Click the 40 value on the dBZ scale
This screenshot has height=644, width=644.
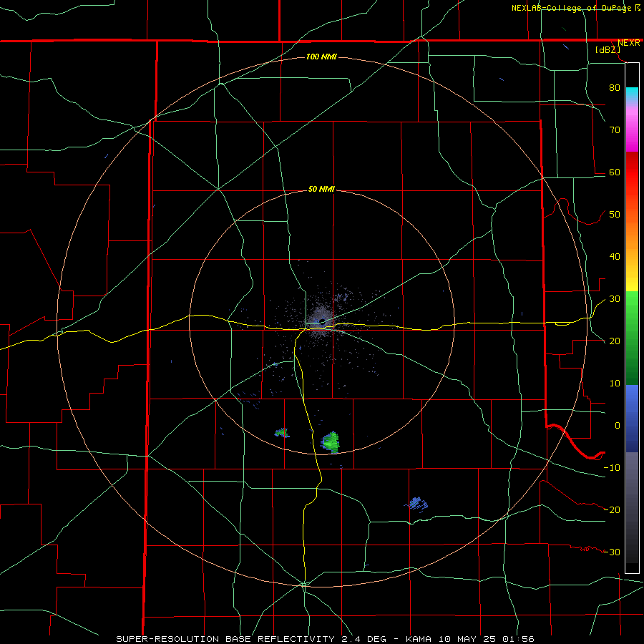coord(615,257)
